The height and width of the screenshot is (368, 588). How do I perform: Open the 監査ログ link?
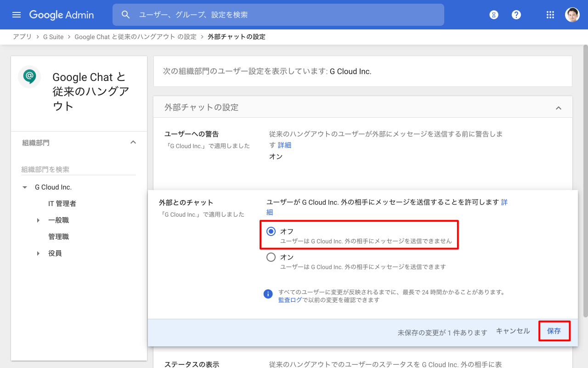[x=290, y=300]
